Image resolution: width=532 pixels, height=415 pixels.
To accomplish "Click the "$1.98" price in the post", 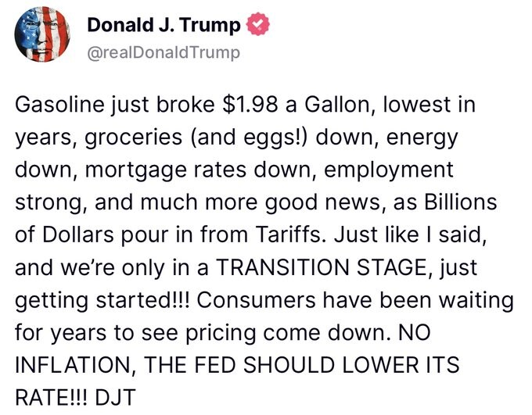I will click(250, 104).
